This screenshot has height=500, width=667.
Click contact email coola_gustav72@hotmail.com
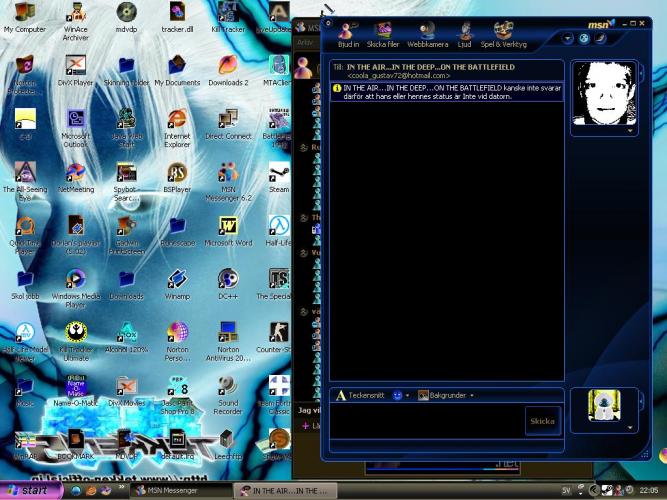tap(399, 75)
